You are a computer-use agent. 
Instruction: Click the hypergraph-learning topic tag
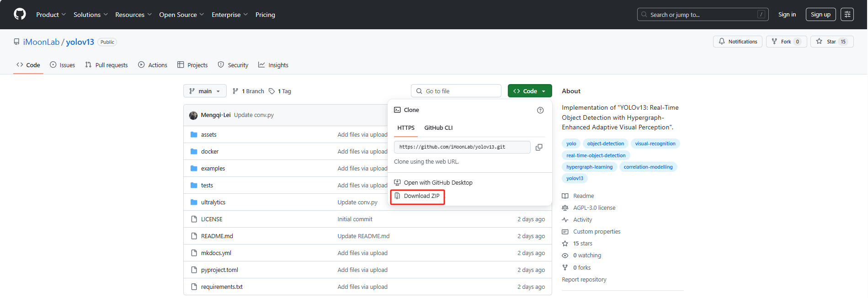coord(590,167)
